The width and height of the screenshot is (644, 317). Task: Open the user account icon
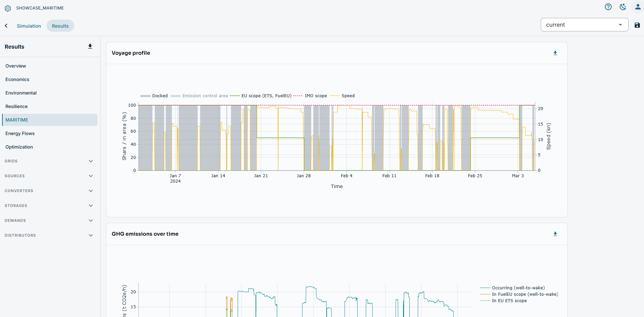pyautogui.click(x=638, y=7)
